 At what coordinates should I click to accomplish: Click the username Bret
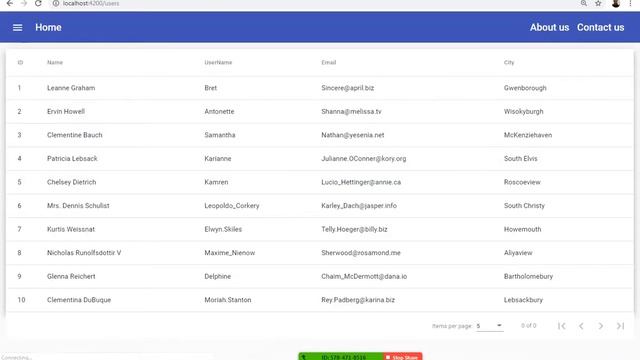coord(211,88)
